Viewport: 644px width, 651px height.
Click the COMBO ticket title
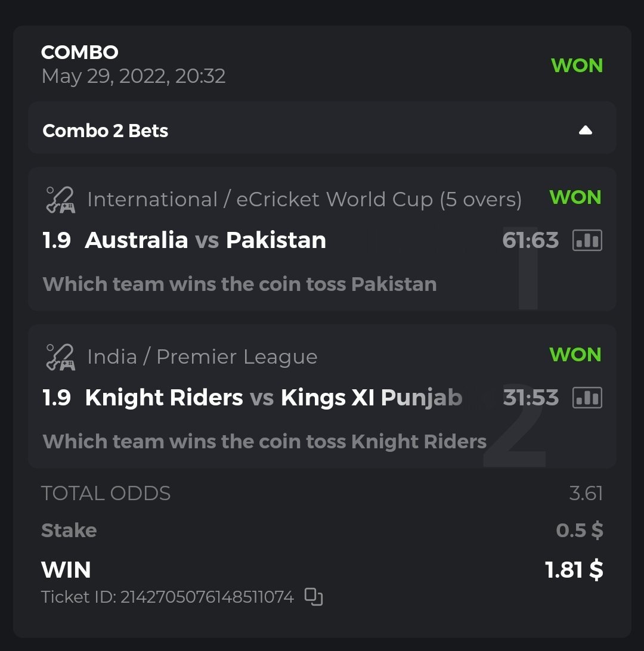pos(80,52)
